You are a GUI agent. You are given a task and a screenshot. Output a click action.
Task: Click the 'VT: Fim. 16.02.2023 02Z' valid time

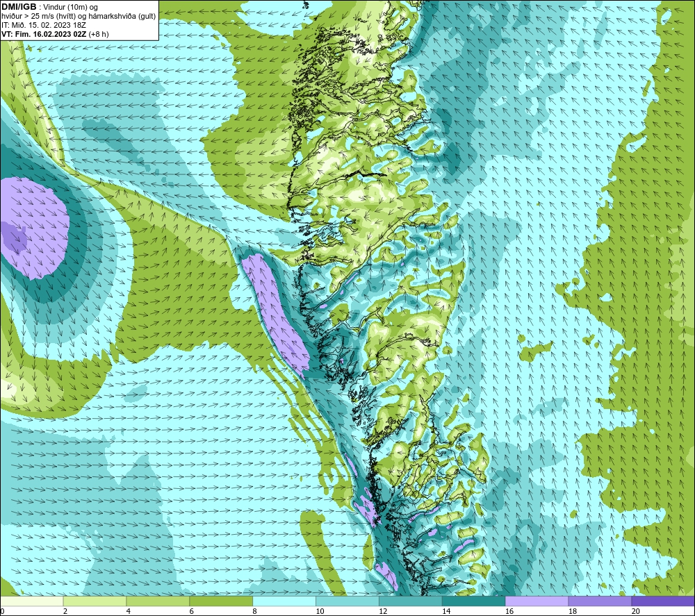[x=44, y=34]
